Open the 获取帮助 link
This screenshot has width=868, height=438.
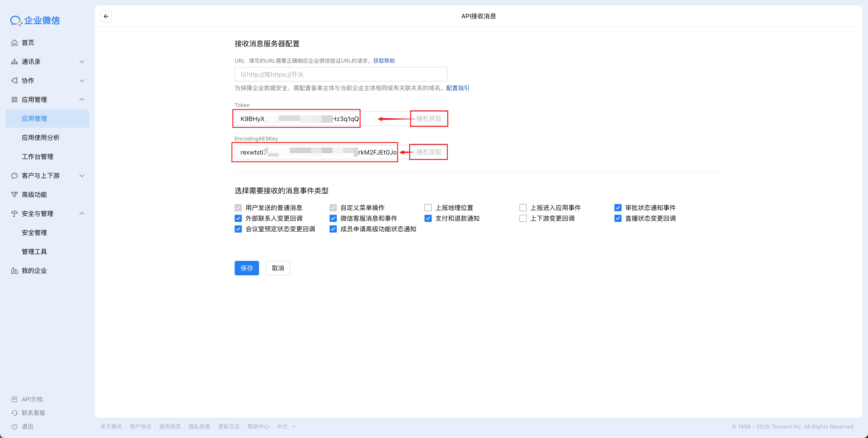pyautogui.click(x=384, y=61)
